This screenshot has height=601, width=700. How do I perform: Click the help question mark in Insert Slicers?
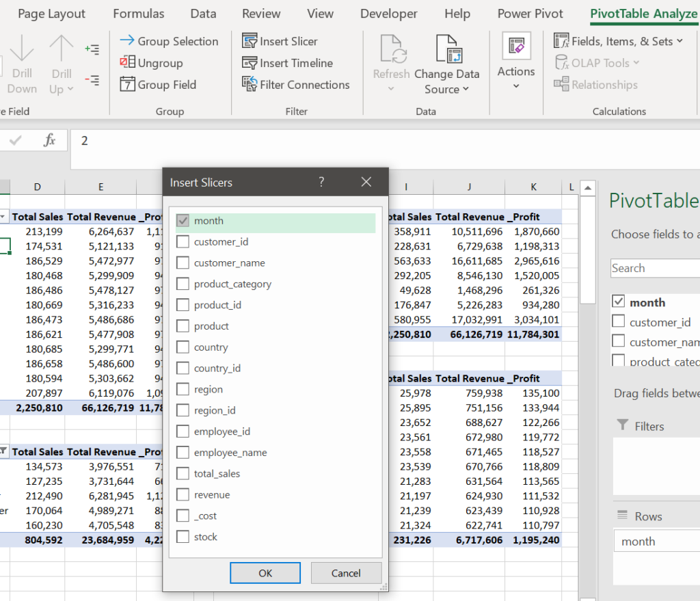coord(321,182)
